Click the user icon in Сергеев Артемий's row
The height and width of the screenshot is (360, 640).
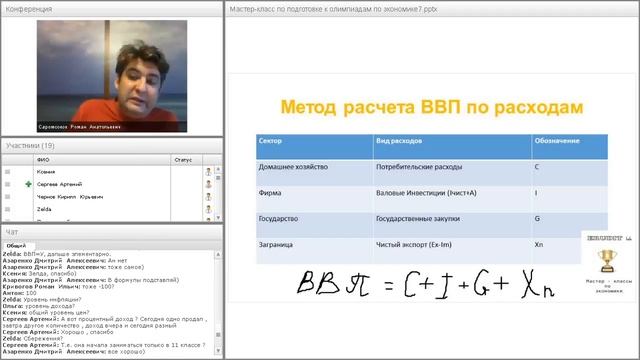(x=208, y=184)
